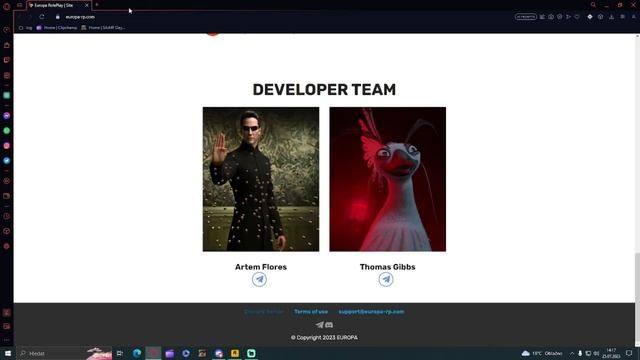Image resolution: width=640 pixels, height=360 pixels.
Task: Open Artem Flores's Telegram link icon
Action: tap(259, 280)
